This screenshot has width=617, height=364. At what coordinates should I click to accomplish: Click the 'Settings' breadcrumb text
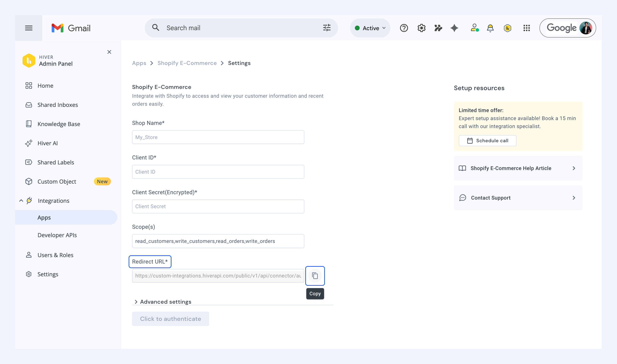tap(239, 63)
